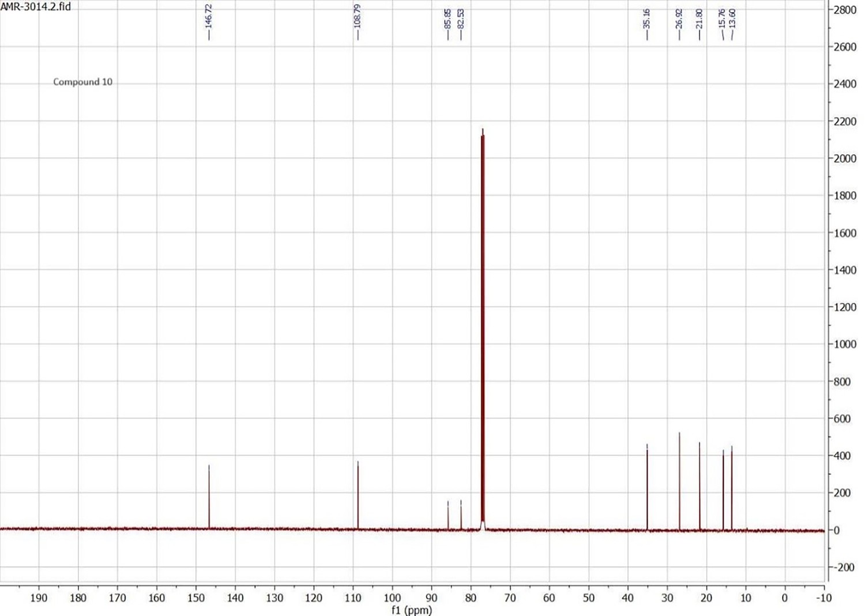865x616 pixels.
Task: Click the 82.53 peak label
Action: (x=461, y=19)
